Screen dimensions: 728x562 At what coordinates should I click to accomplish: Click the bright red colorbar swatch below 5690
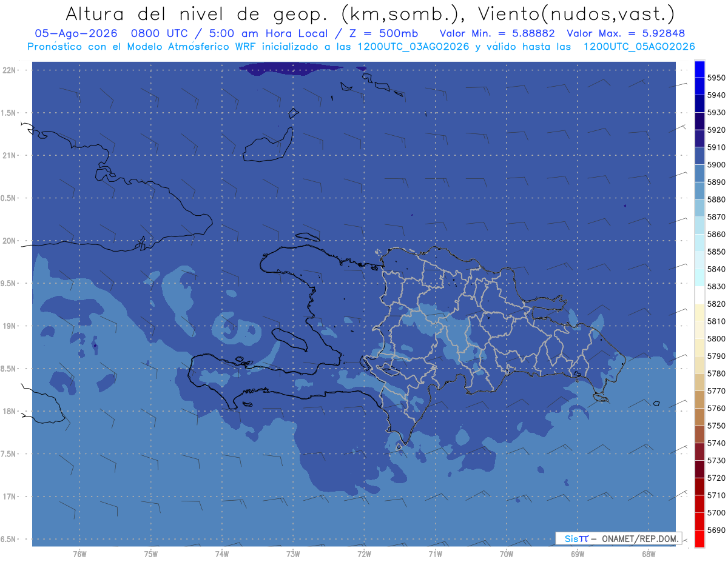tap(699, 538)
